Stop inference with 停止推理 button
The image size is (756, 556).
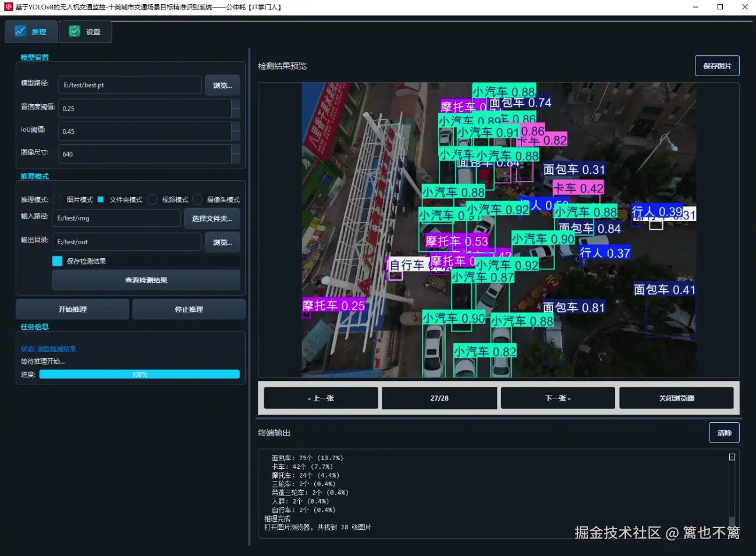[x=189, y=309]
